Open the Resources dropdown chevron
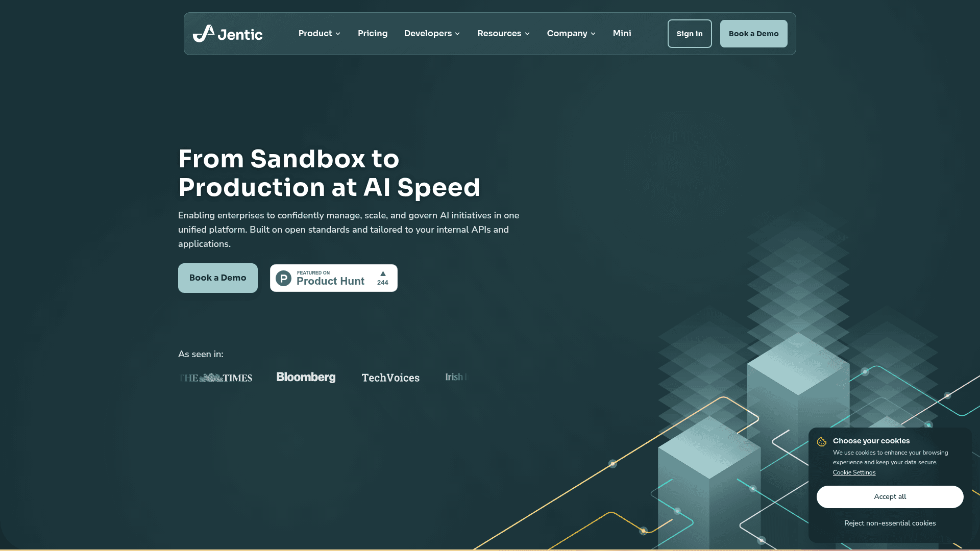 pos(527,34)
